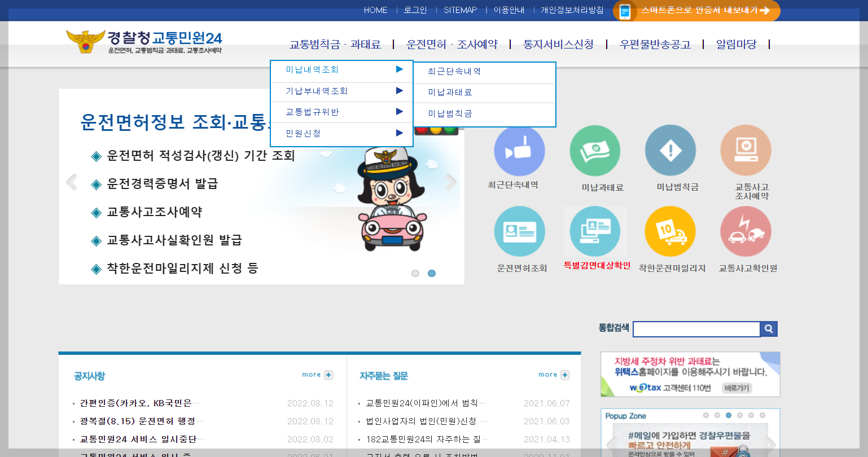
Task: Click the 지방세 주정차 위반 과태료 banner
Action: coord(690,374)
